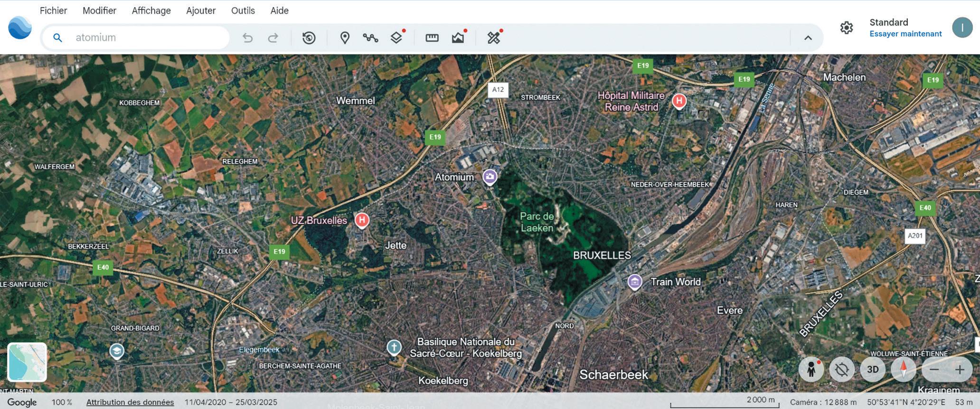The height and width of the screenshot is (409, 980).
Task: Click the Hôpital Militaire Reine Astrid marker
Action: point(679,101)
